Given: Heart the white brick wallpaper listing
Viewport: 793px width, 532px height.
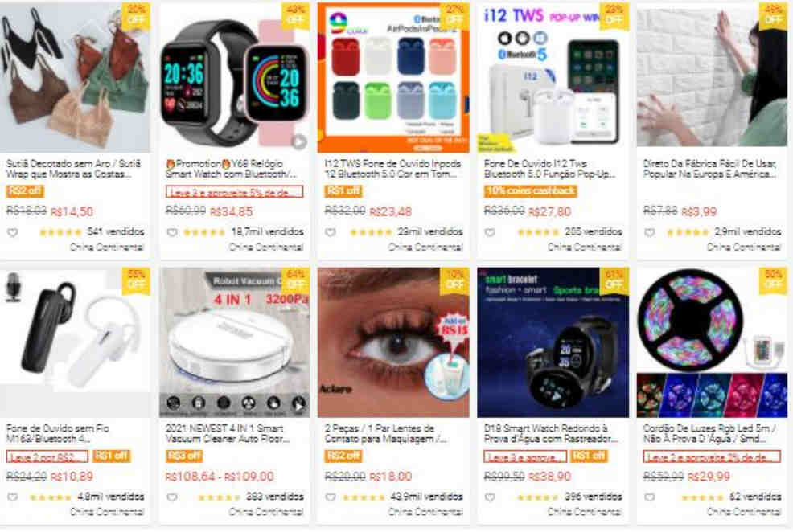Looking at the screenshot, I should point(649,233).
